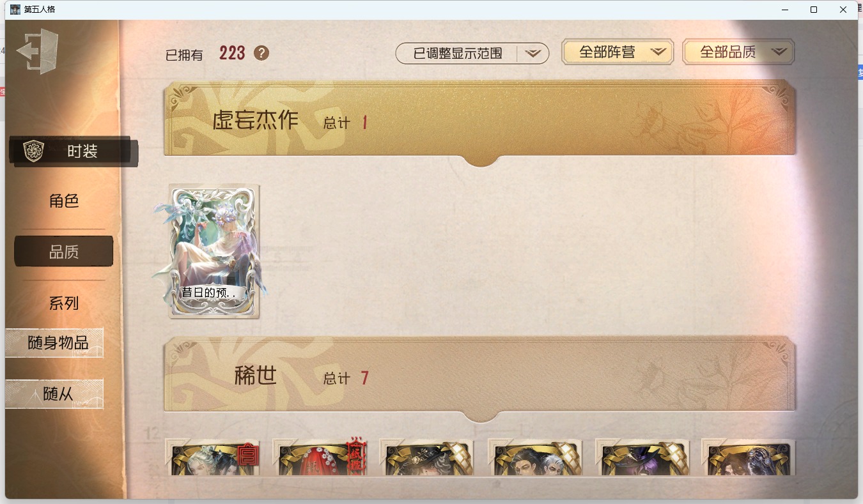Switch to the 角色 tab
The height and width of the screenshot is (504, 863).
[x=64, y=201]
